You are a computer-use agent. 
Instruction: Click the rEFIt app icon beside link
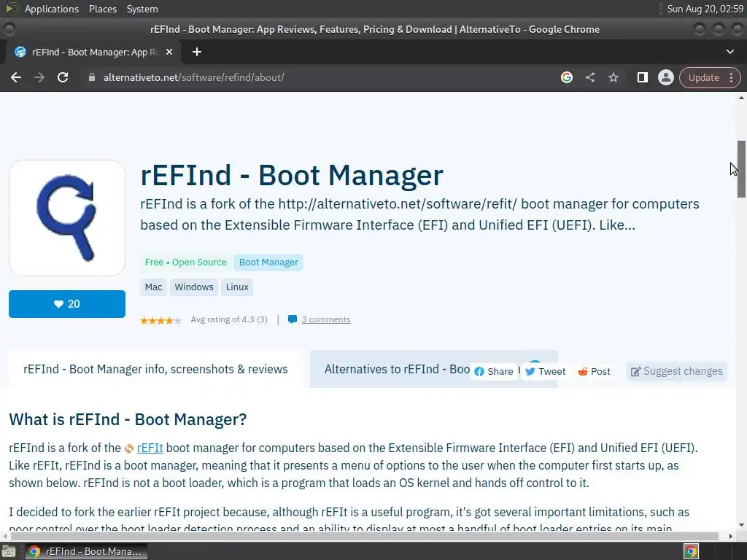coord(129,448)
